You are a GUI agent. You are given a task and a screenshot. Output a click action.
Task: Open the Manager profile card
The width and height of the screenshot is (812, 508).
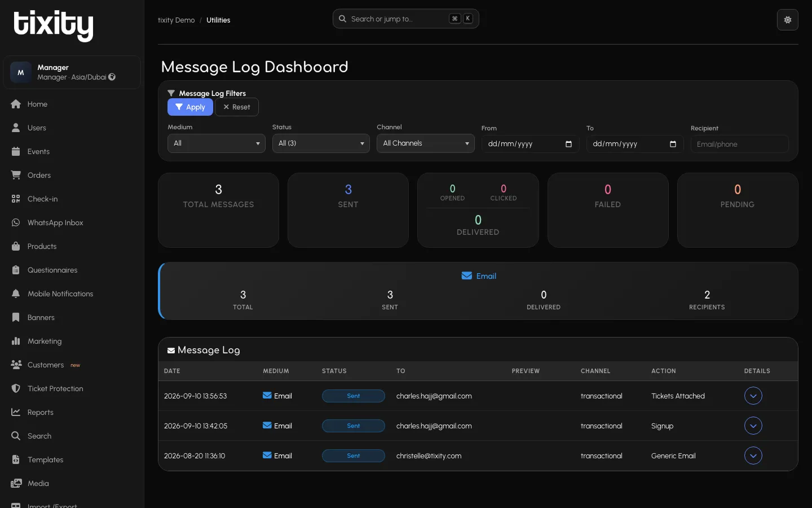click(x=72, y=72)
